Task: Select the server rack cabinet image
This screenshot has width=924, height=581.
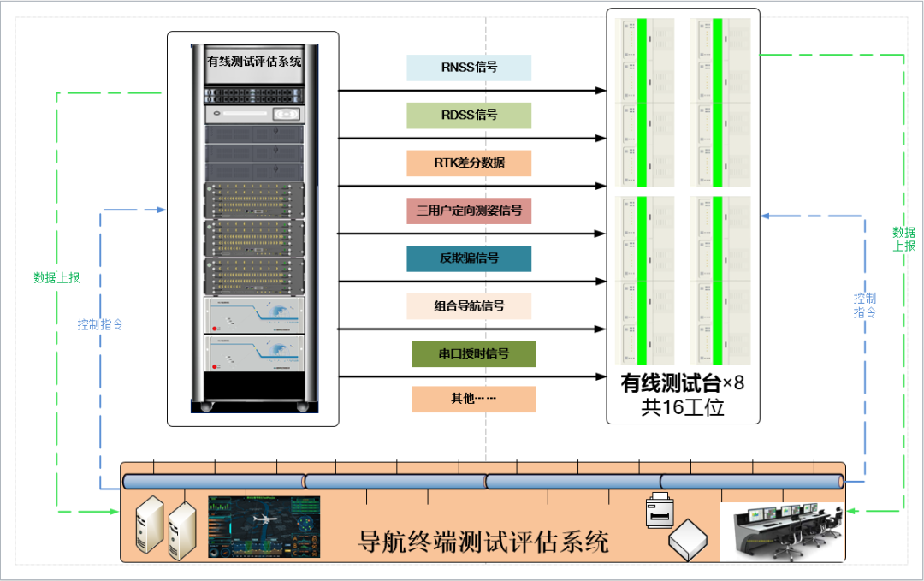Action: point(255,228)
